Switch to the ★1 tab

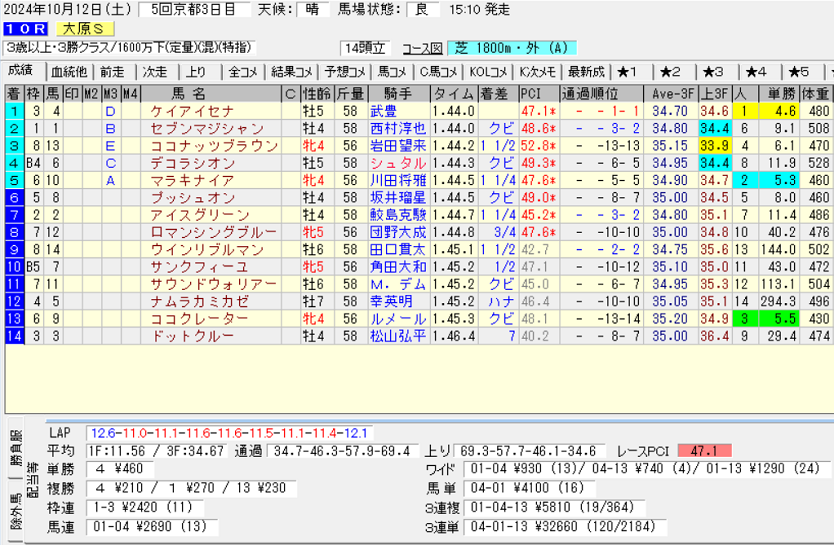(x=627, y=71)
